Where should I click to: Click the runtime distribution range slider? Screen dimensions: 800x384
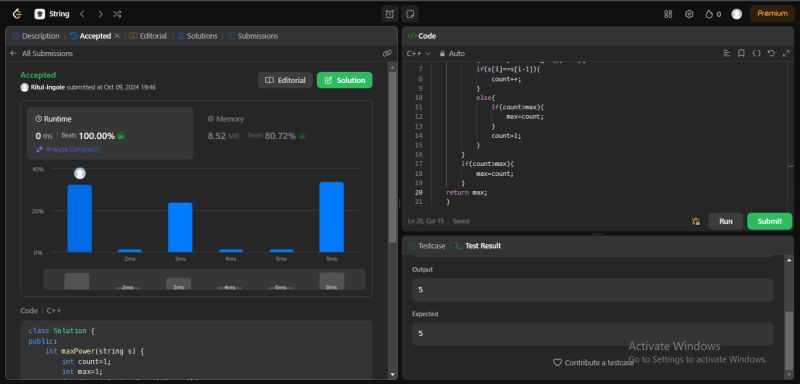coord(204,279)
